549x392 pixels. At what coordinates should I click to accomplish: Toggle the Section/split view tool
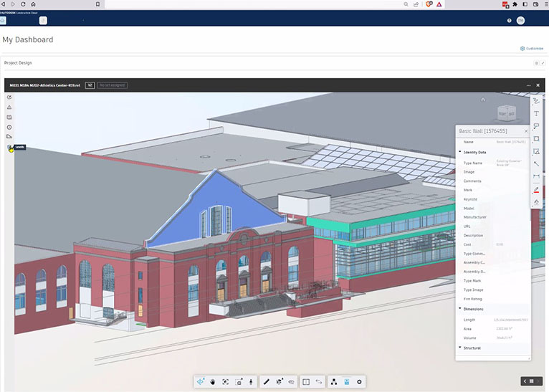click(x=306, y=382)
